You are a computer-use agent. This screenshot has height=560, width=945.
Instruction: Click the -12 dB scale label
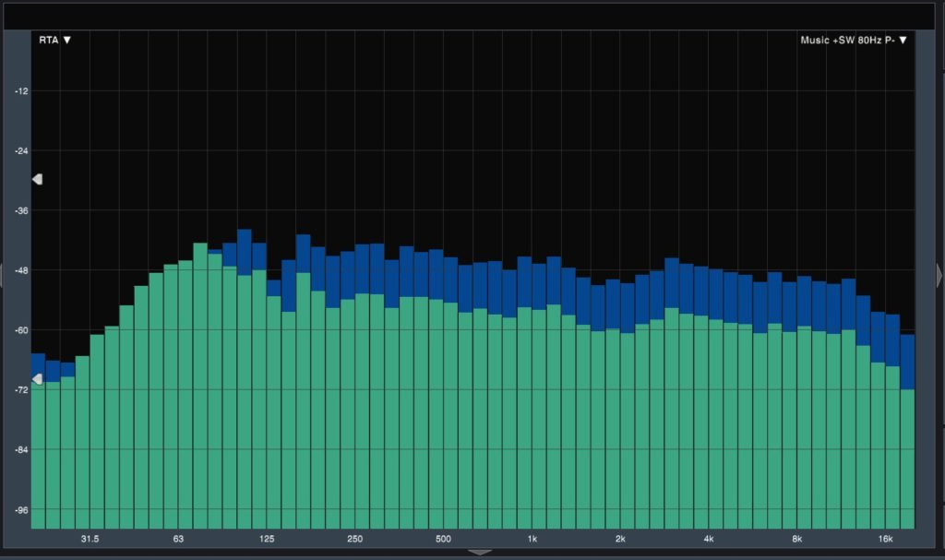click(x=21, y=91)
